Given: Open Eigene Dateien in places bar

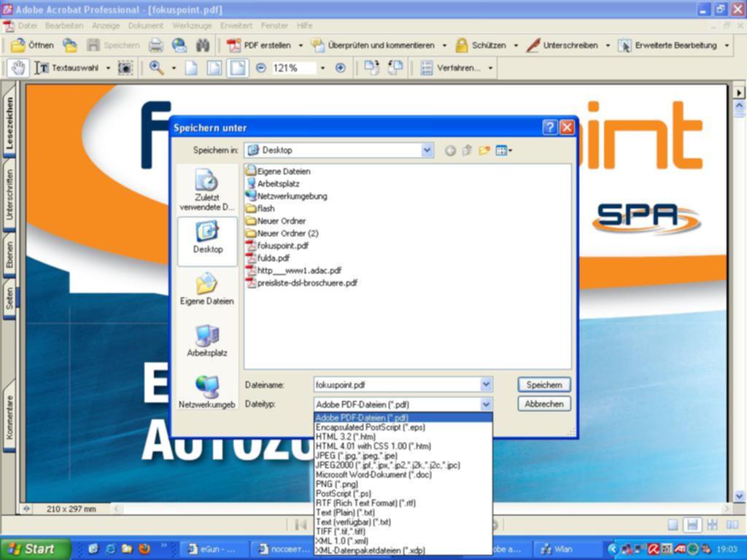Looking at the screenshot, I should pos(207,290).
